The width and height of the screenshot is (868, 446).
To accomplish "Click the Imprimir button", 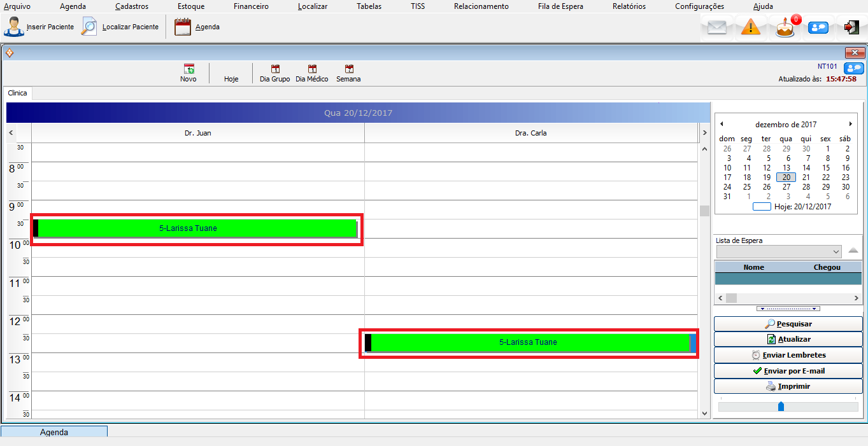I will pyautogui.click(x=788, y=386).
